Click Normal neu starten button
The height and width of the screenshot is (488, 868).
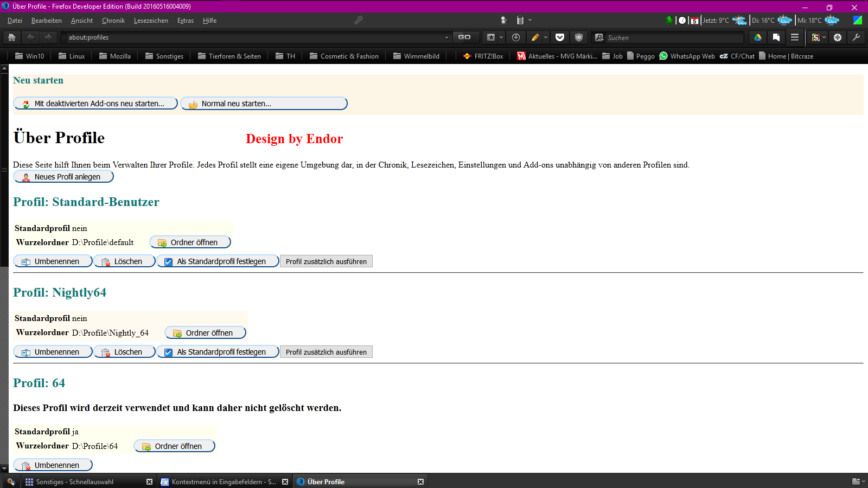pos(264,104)
